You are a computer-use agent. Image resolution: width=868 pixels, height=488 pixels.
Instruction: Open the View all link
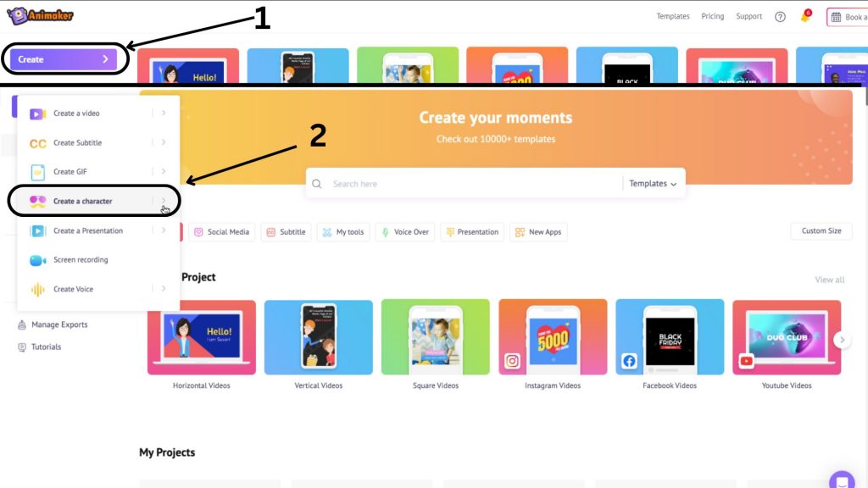(x=829, y=280)
